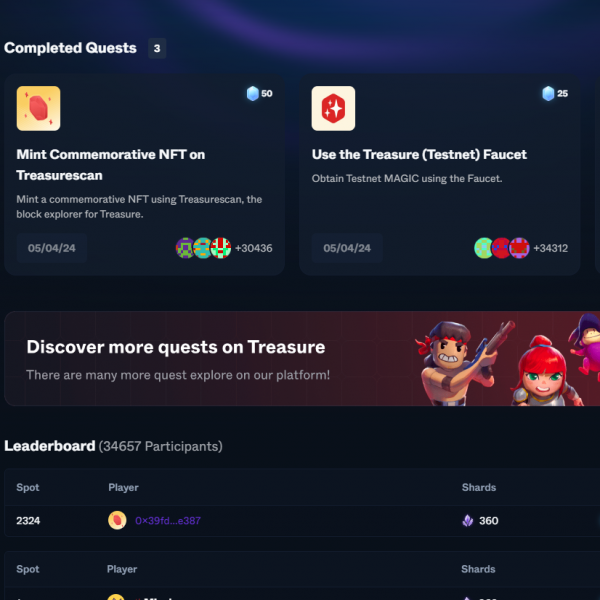Click the +34312 participants count

point(550,248)
